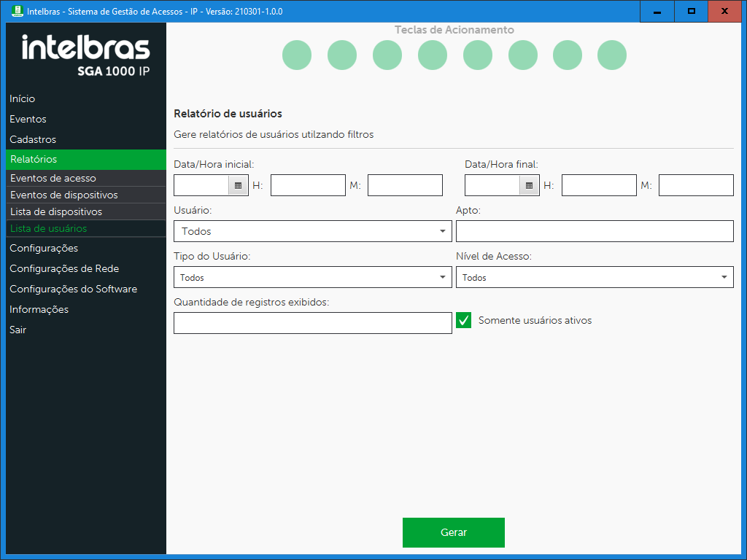Click the Intelbras app icon in title bar

(16, 11)
